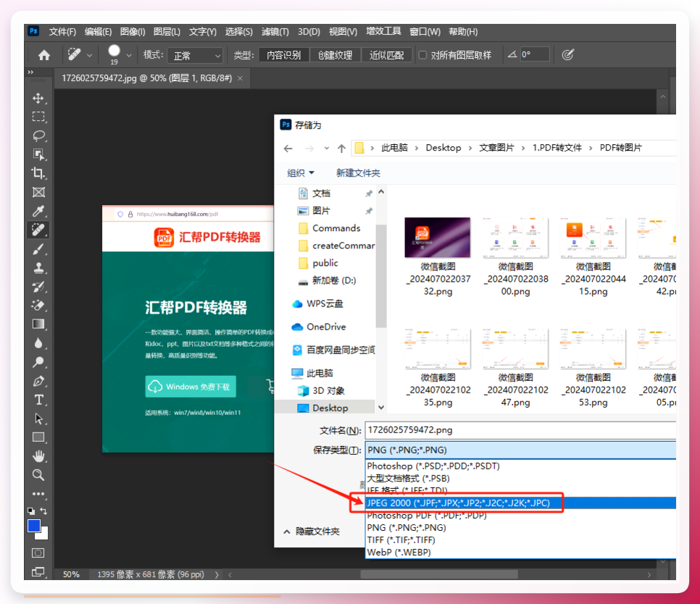This screenshot has width=700, height=604.
Task: Select the Lasso tool
Action: coord(38,135)
